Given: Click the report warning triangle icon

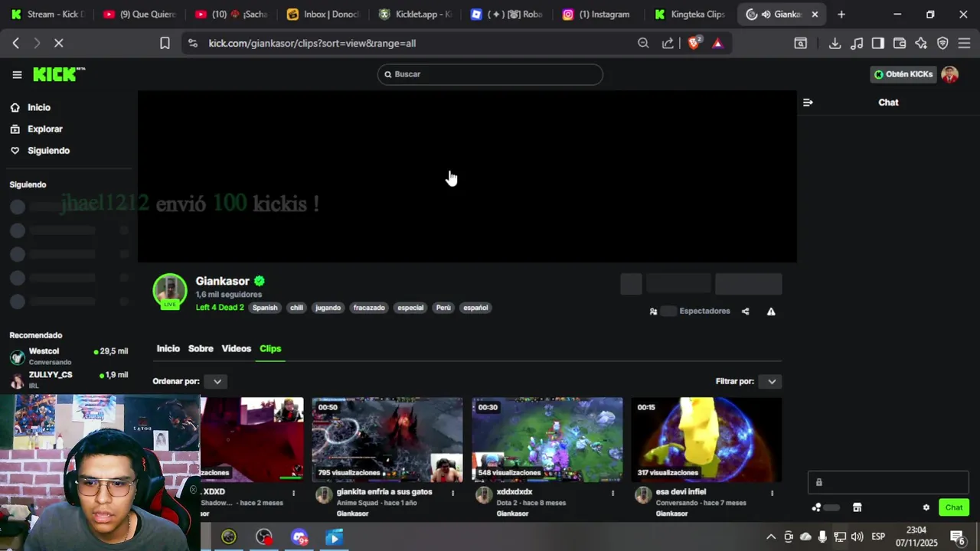Looking at the screenshot, I should coord(771,311).
